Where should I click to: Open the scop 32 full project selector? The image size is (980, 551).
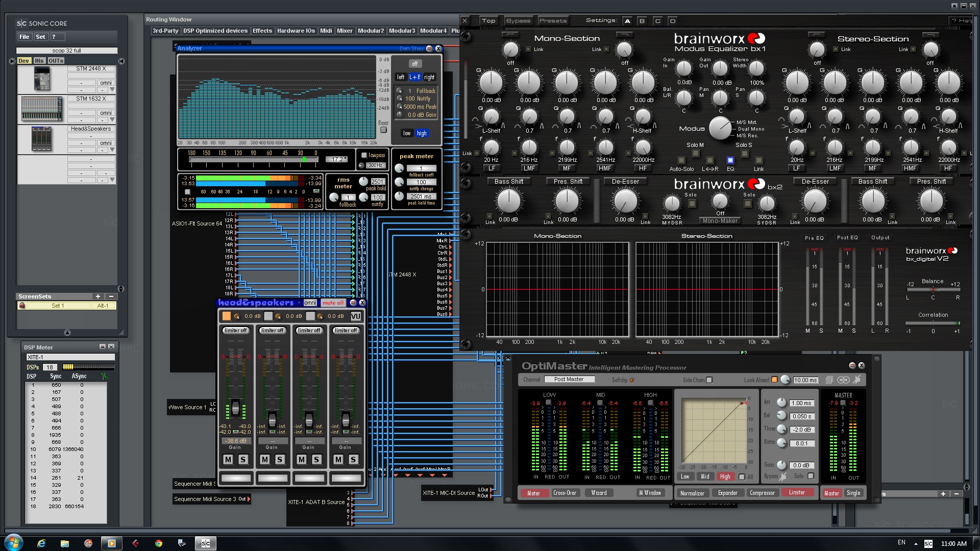pos(66,51)
